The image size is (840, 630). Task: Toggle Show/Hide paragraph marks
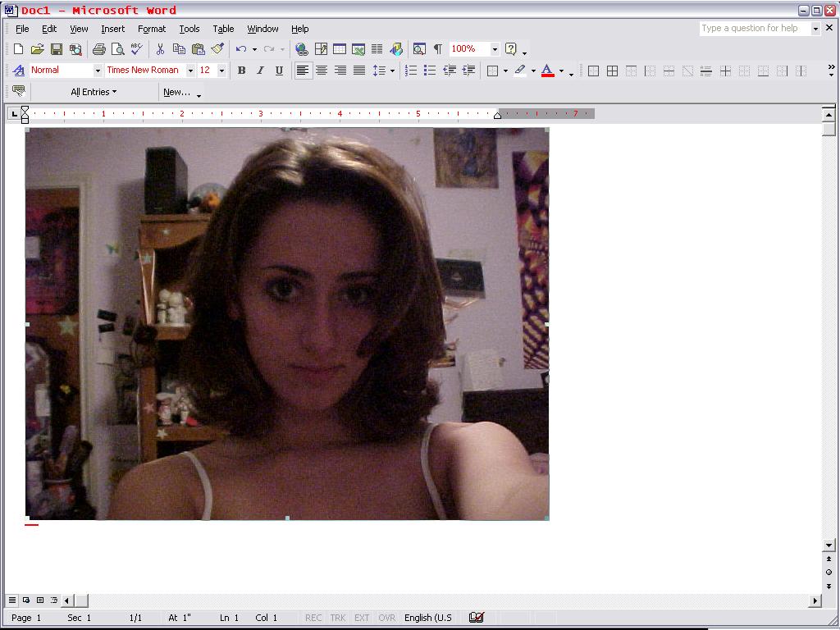(x=437, y=49)
